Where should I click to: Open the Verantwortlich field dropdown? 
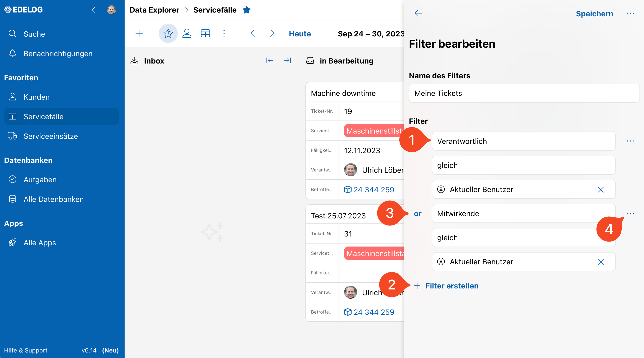524,141
